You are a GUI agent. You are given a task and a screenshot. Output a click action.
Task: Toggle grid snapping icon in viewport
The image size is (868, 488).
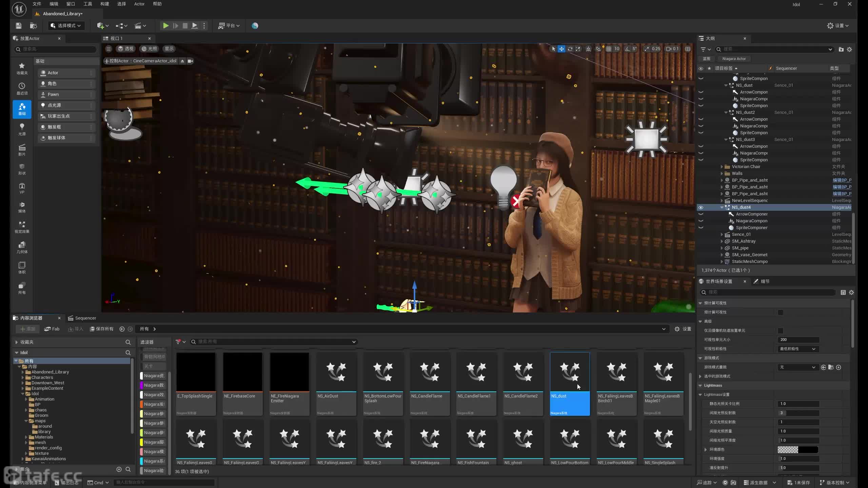609,49
